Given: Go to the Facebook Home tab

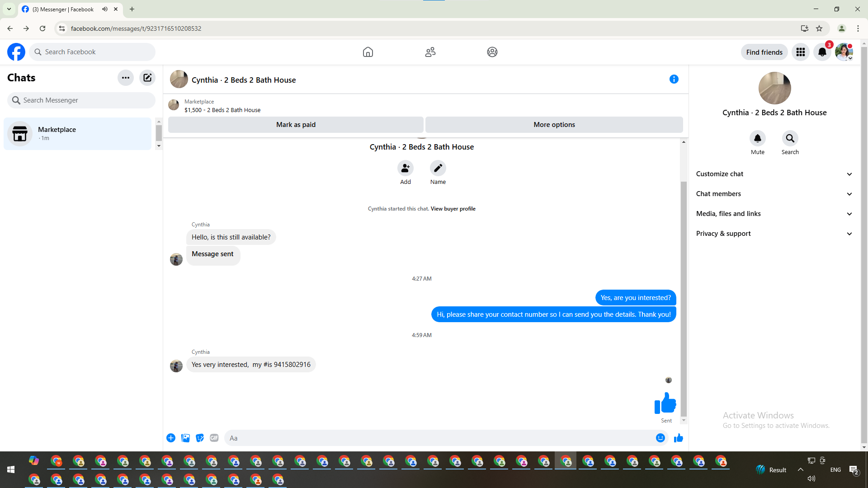Looking at the screenshot, I should click(x=368, y=52).
